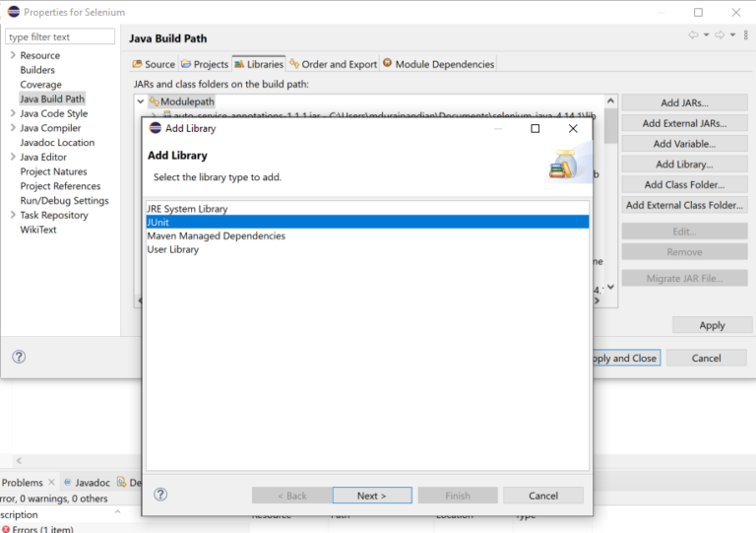Switch to the Libraries tab

259,64
